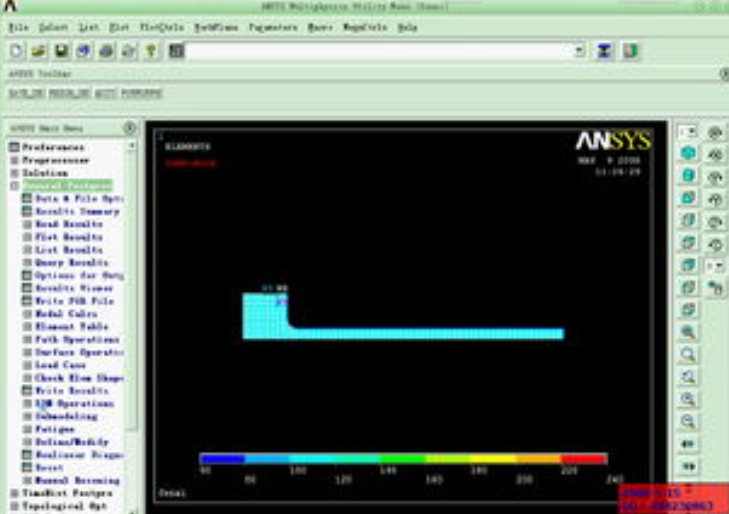This screenshot has width=729, height=514.
Task: Open the Parameters menu
Action: tap(273, 27)
